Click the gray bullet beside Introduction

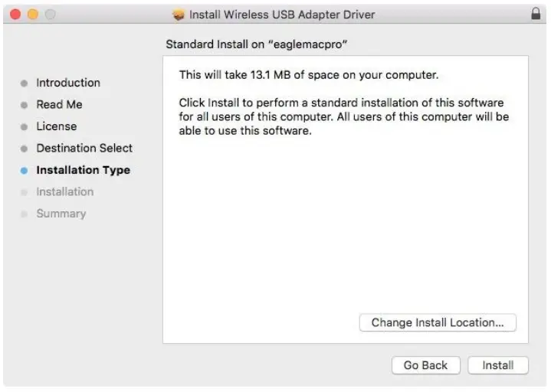pos(24,83)
